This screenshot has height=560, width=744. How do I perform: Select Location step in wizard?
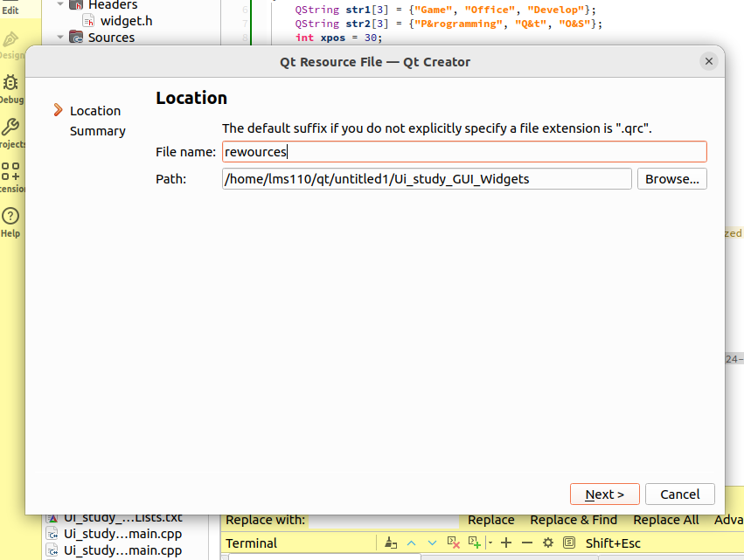(x=95, y=111)
